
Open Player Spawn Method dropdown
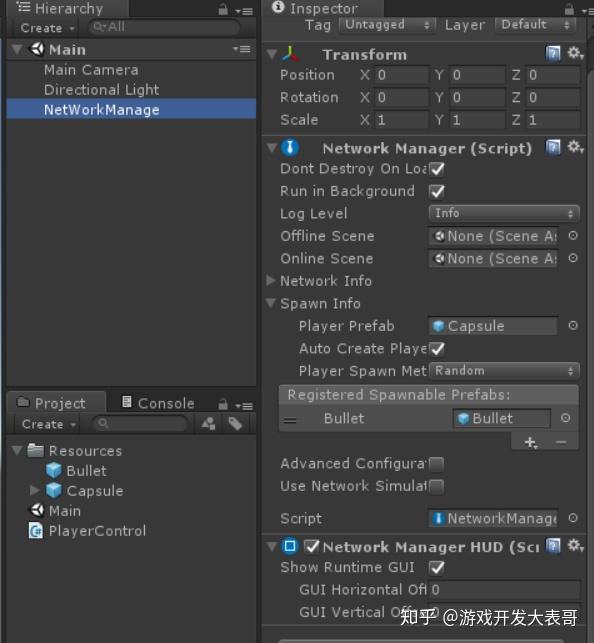pos(504,371)
